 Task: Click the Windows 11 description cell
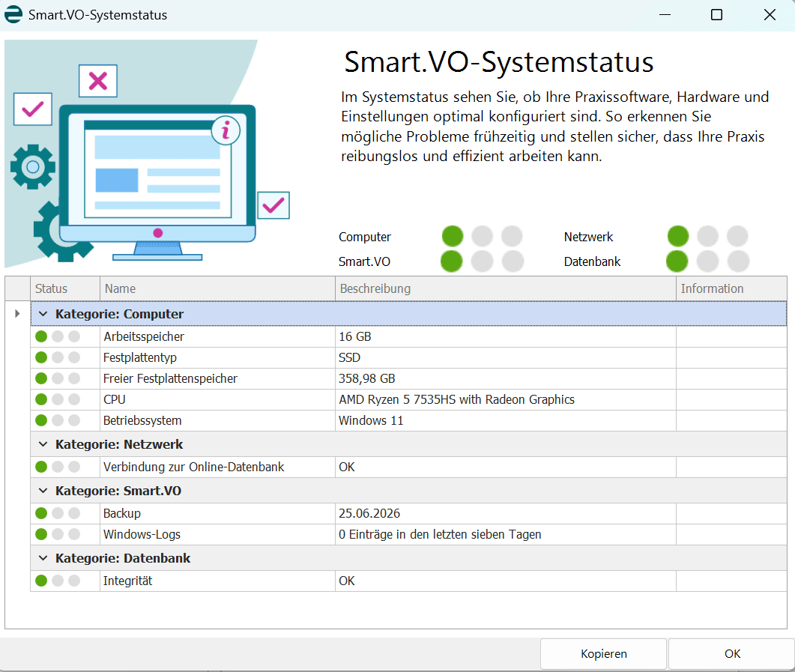(x=506, y=420)
